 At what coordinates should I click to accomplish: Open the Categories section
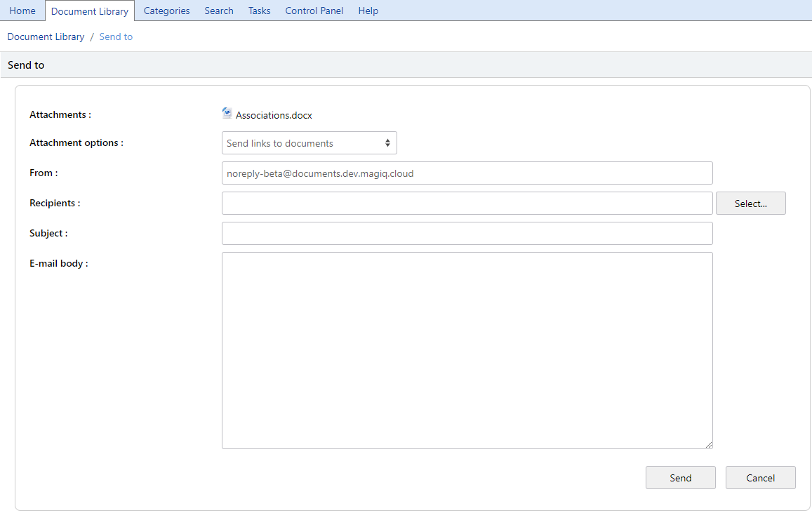tap(166, 11)
